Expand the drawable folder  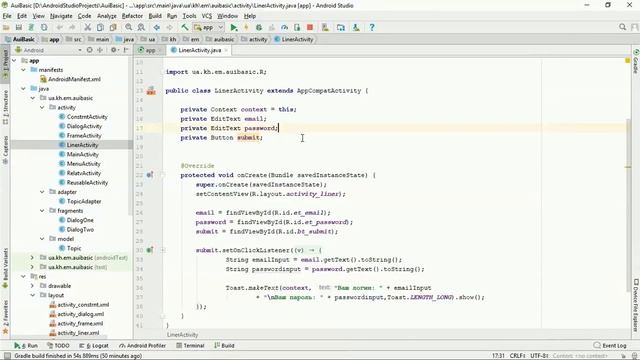coord(32,286)
